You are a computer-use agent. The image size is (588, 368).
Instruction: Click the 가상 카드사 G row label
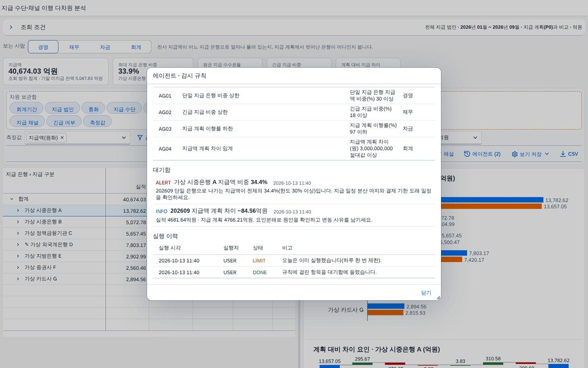click(x=41, y=279)
